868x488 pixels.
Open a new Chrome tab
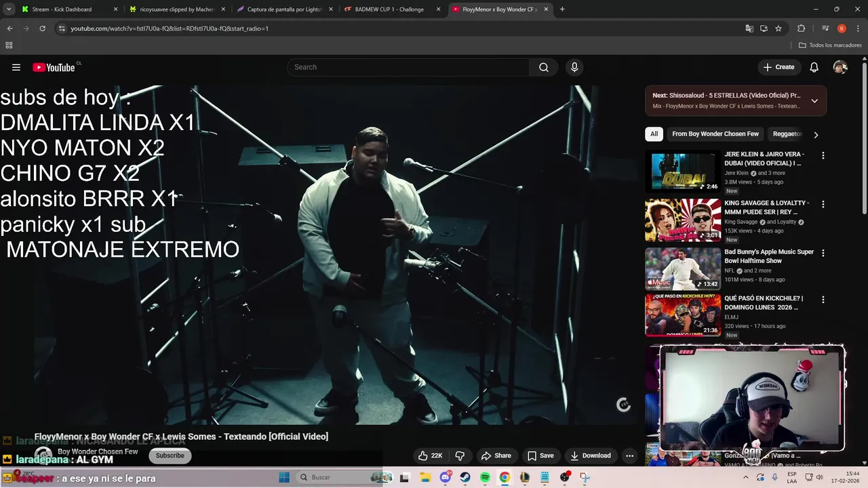pyautogui.click(x=562, y=9)
